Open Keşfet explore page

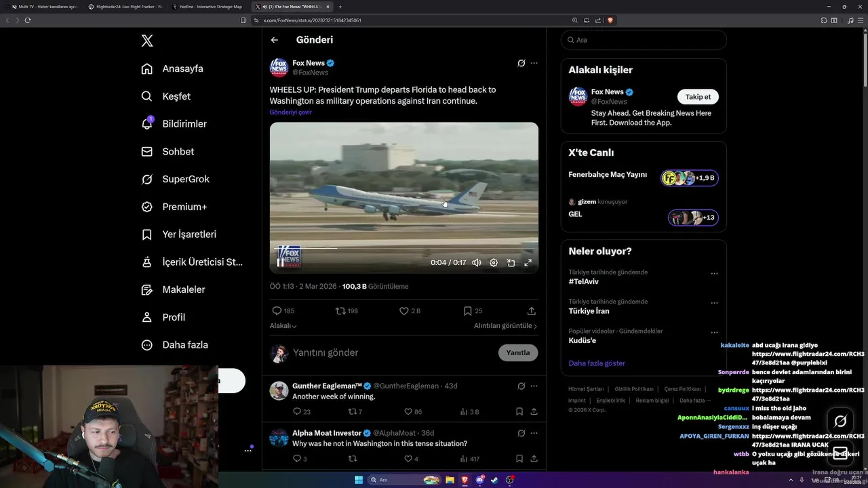pos(166,96)
